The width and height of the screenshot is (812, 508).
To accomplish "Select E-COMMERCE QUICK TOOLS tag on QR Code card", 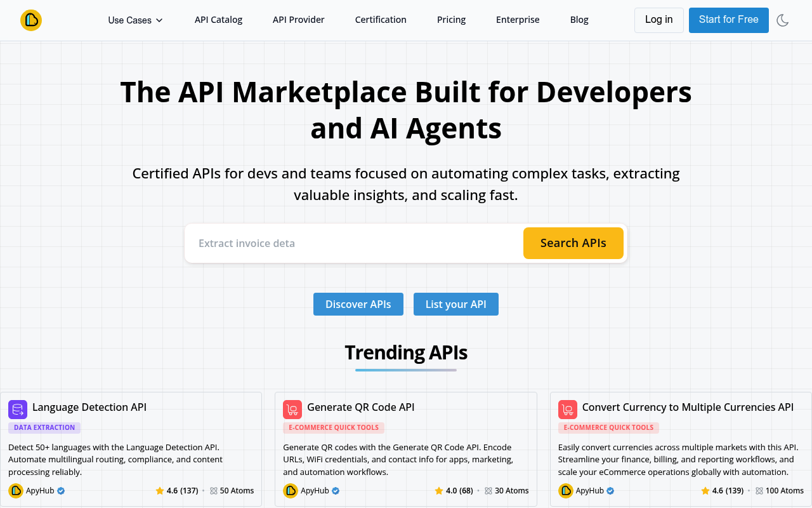I will pos(334,428).
